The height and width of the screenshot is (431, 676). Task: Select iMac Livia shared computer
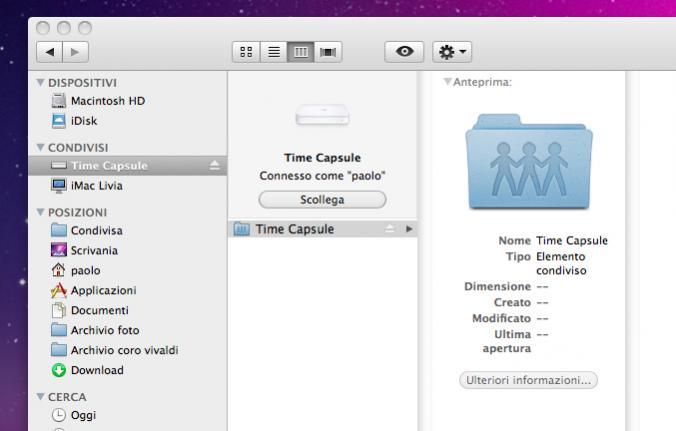(x=128, y=185)
